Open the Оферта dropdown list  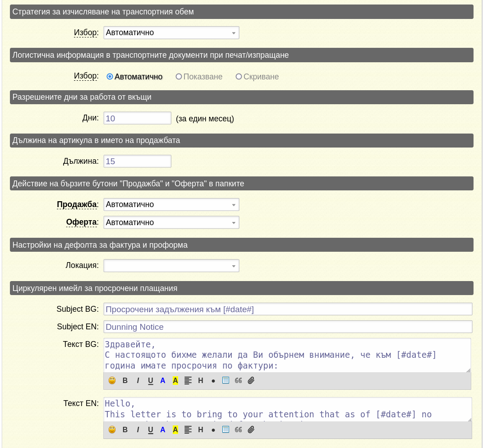pos(171,223)
